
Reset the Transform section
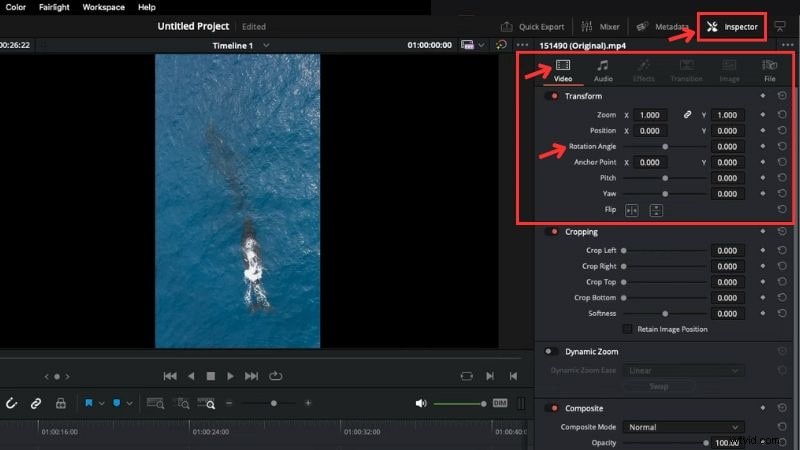(x=782, y=96)
